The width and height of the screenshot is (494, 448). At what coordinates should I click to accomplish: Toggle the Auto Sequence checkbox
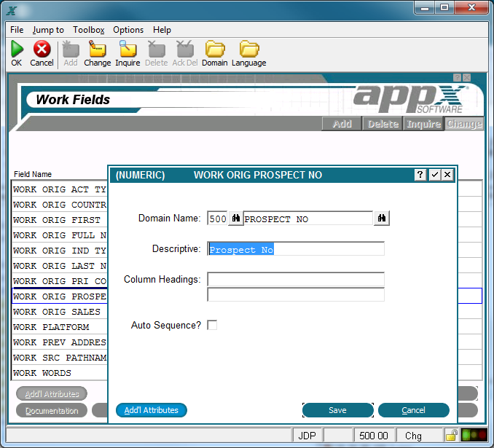click(212, 325)
